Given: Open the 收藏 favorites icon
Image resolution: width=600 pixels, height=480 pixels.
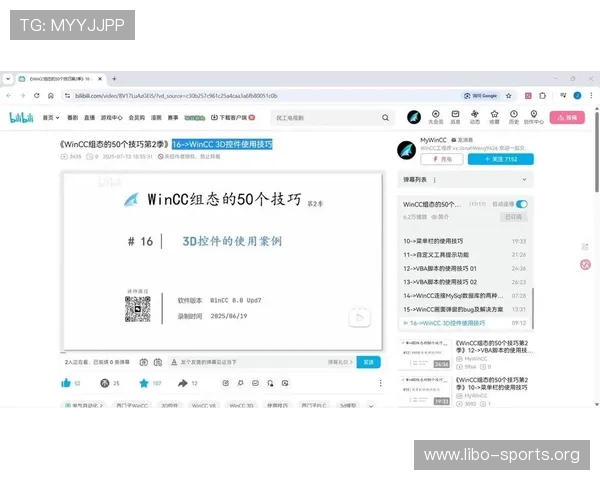Looking at the screenshot, I should [x=494, y=117].
